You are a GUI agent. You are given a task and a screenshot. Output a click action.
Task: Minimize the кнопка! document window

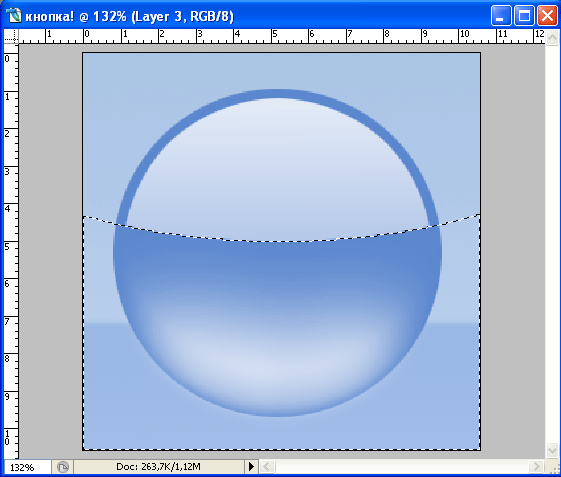click(x=501, y=16)
